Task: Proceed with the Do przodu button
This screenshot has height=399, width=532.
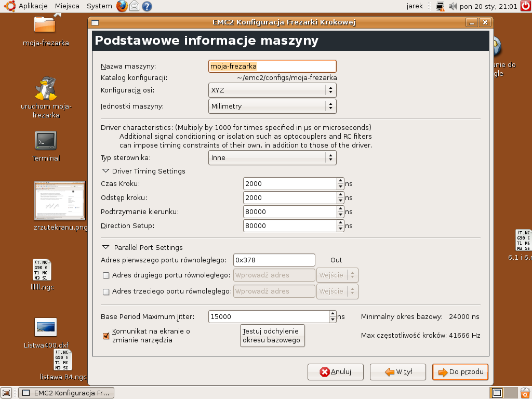Action: pos(460,372)
